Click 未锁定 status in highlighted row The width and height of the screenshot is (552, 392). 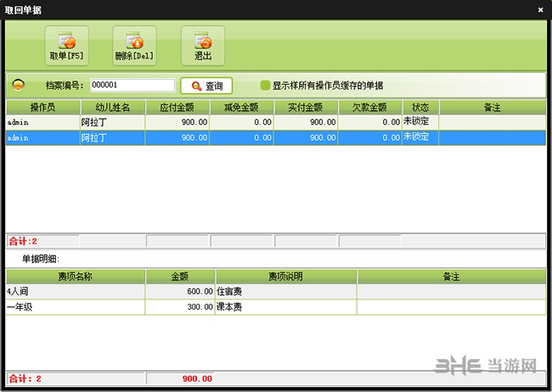point(416,137)
